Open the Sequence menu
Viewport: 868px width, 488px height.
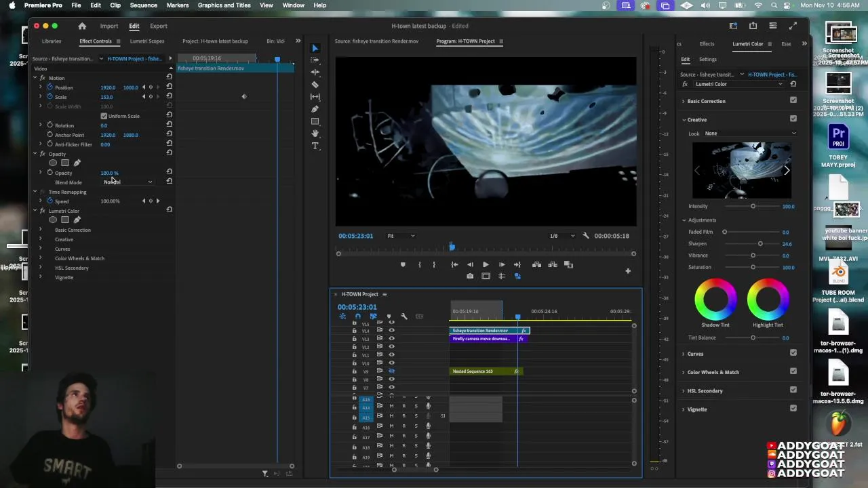pyautogui.click(x=144, y=5)
